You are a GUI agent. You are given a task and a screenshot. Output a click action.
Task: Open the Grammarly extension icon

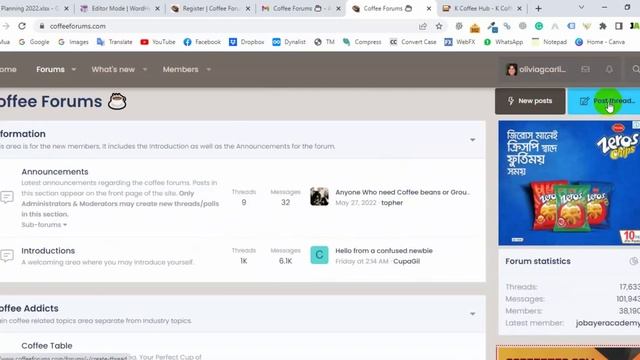pos(539,26)
